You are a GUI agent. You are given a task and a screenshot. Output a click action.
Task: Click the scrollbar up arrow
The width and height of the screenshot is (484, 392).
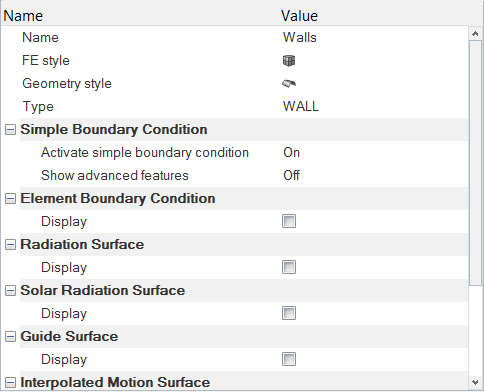click(x=475, y=34)
